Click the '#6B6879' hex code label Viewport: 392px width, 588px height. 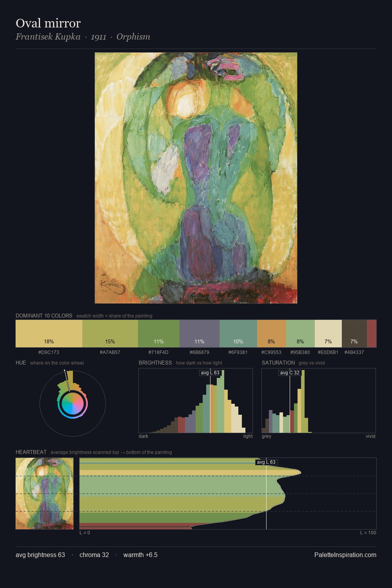[x=200, y=352]
